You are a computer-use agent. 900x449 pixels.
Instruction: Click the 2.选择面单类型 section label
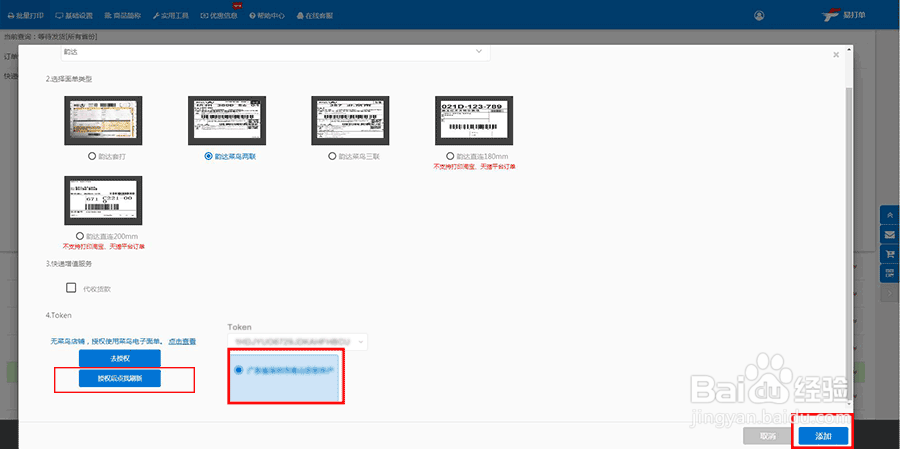pos(69,79)
